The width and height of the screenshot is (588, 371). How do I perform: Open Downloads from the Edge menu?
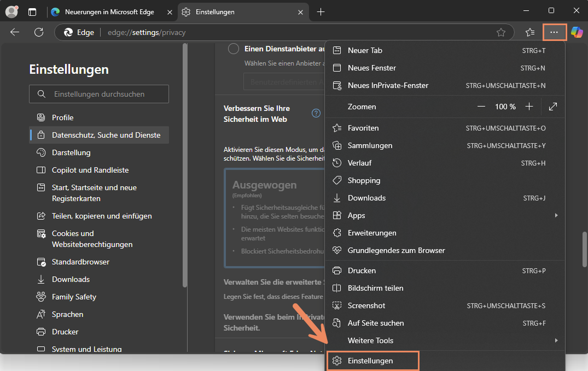pos(445,198)
